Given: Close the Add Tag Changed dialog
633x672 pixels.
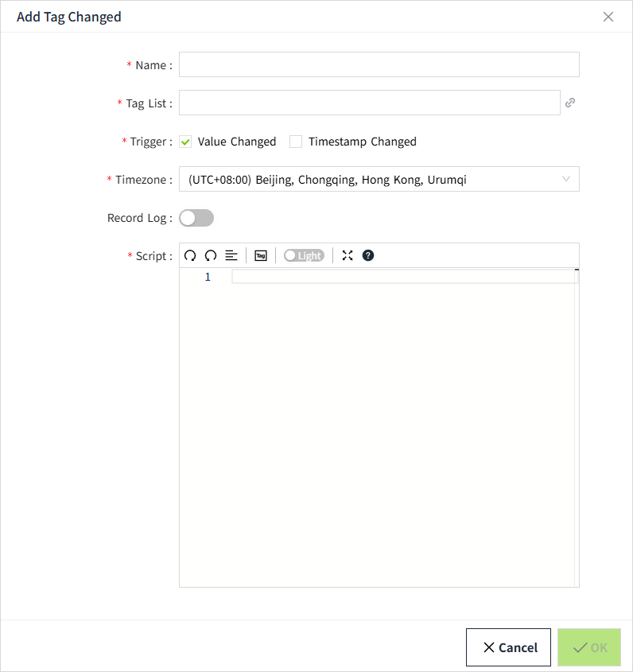Looking at the screenshot, I should click(608, 17).
